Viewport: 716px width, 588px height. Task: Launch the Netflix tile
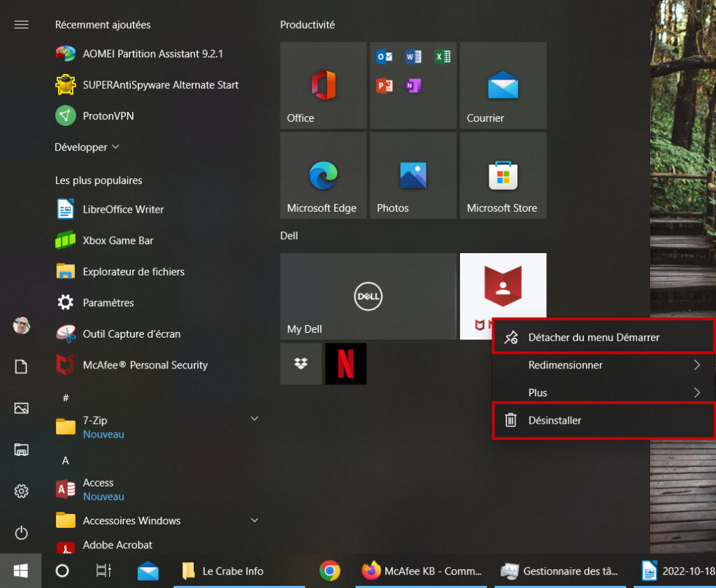click(345, 364)
